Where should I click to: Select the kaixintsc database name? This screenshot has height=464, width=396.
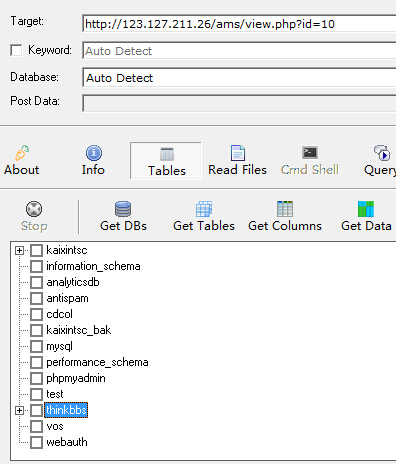[x=67, y=250]
